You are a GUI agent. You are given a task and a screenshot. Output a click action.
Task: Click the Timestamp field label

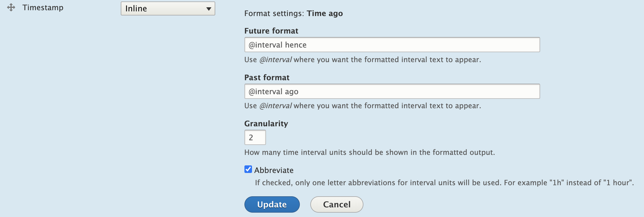(x=43, y=8)
